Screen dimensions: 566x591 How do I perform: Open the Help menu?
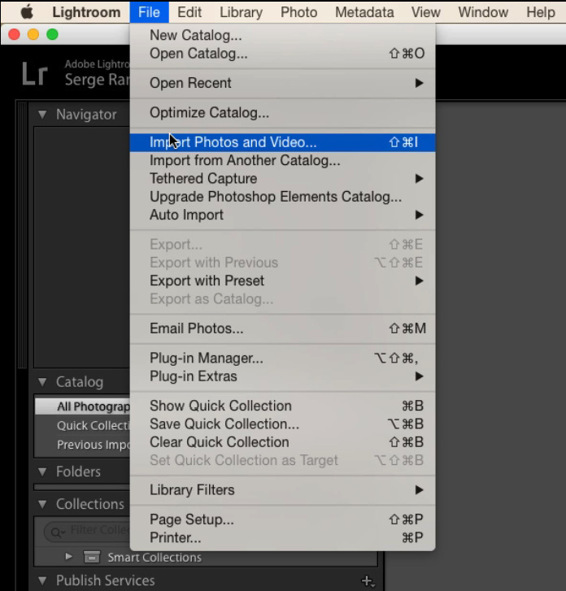click(x=540, y=12)
